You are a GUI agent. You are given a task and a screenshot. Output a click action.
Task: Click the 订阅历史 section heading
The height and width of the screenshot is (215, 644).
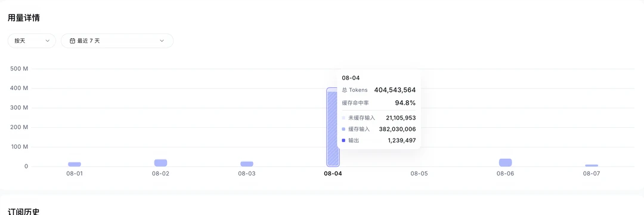[x=24, y=211]
